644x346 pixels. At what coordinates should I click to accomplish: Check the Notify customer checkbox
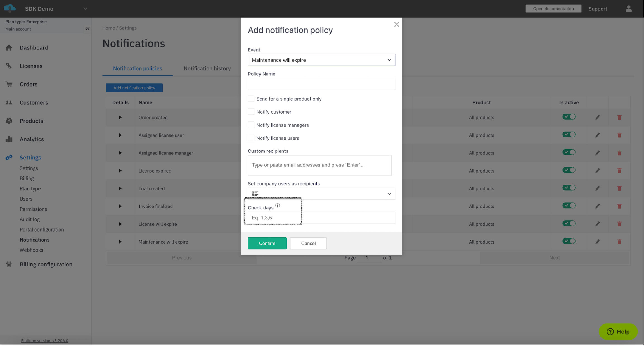point(251,112)
